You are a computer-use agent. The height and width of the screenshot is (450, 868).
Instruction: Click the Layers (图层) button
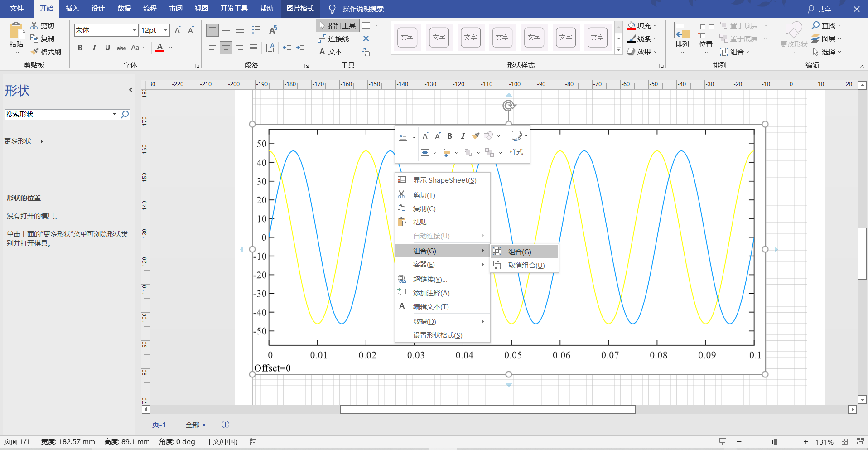coord(826,39)
